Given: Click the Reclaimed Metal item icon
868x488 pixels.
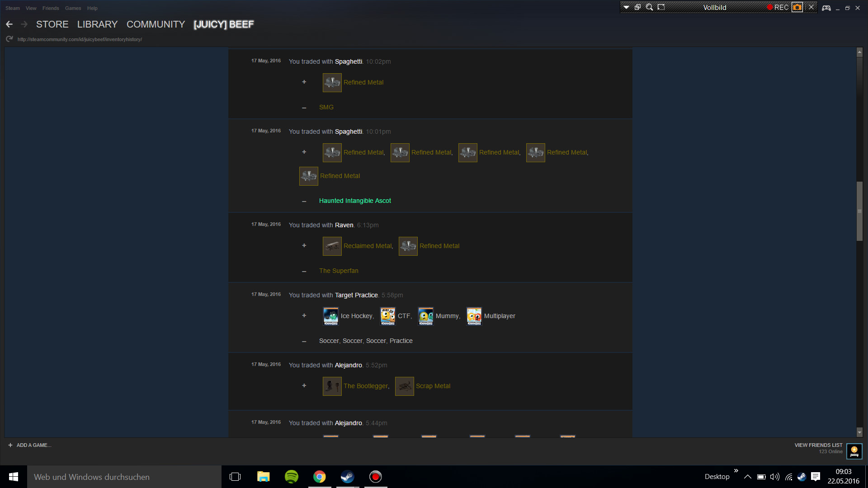Looking at the screenshot, I should coord(332,246).
